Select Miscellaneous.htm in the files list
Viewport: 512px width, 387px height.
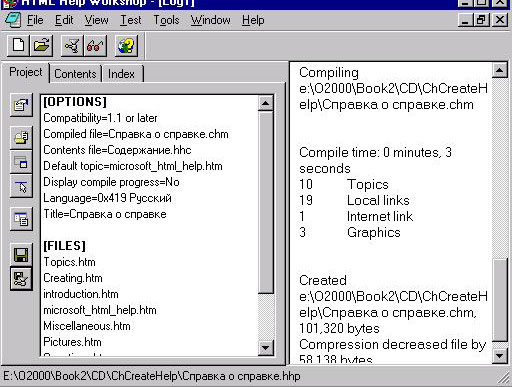[87, 326]
